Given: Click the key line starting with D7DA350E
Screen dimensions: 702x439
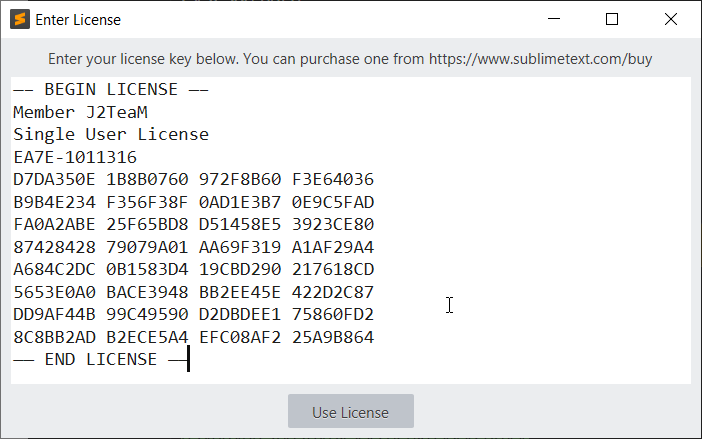Looking at the screenshot, I should coord(193,180).
